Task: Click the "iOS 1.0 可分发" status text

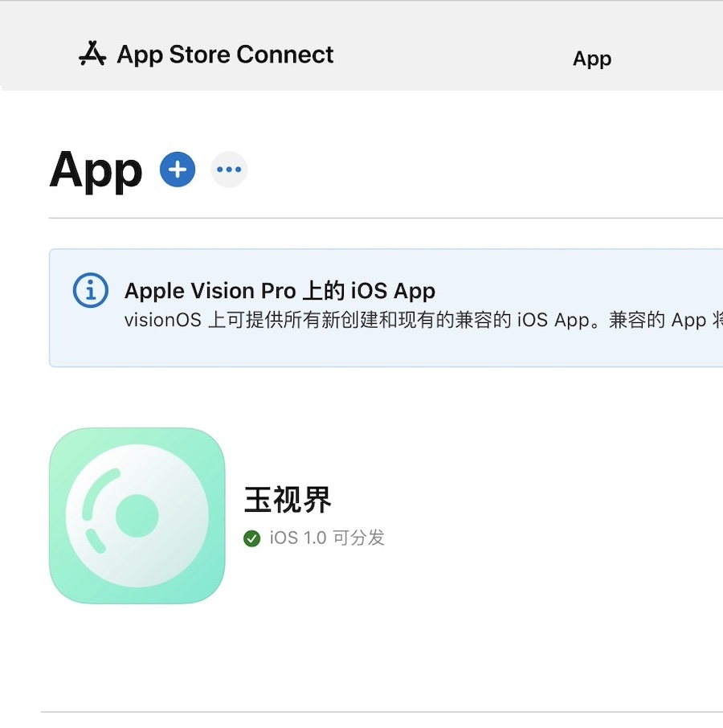Action: (x=327, y=538)
